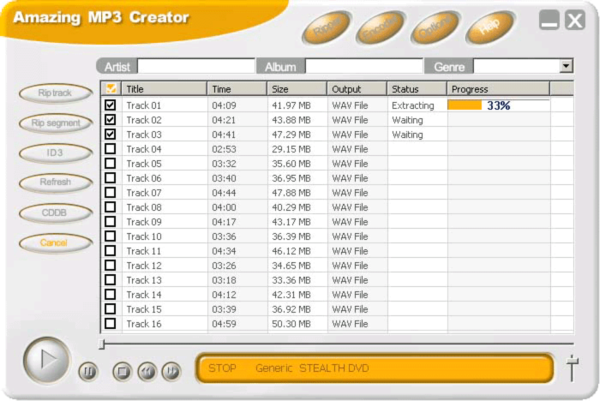Click the Cancel button
600x401 pixels.
55,243
